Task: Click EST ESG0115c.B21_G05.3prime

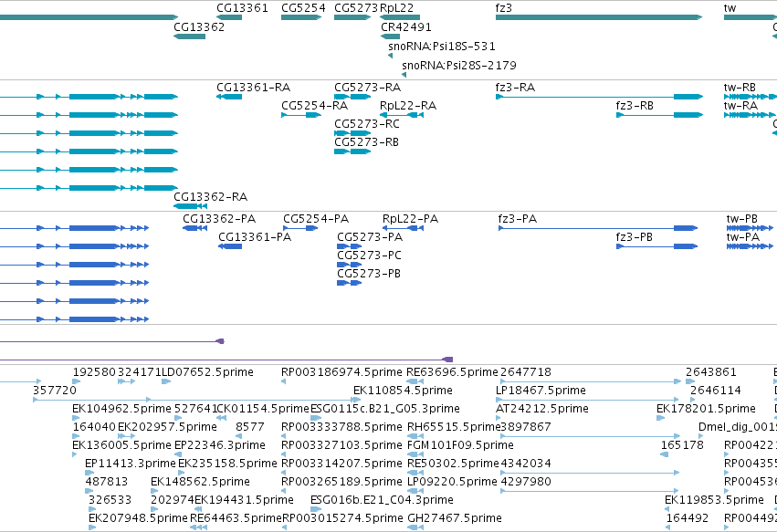Action: (385, 409)
